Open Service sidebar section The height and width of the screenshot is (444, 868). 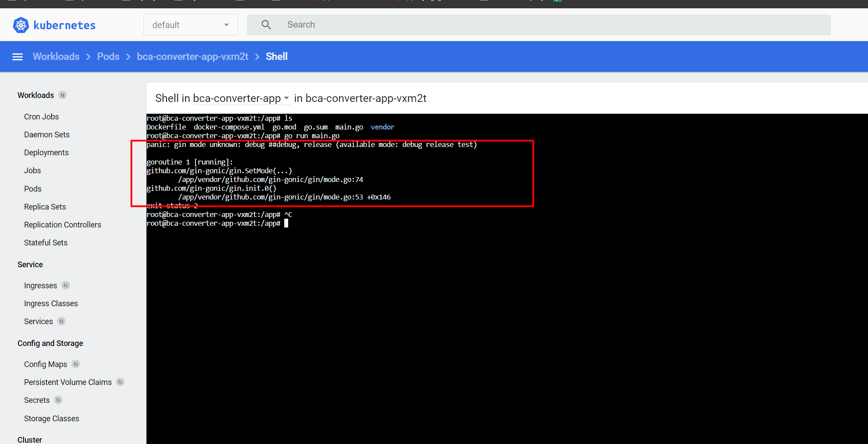[30, 265]
